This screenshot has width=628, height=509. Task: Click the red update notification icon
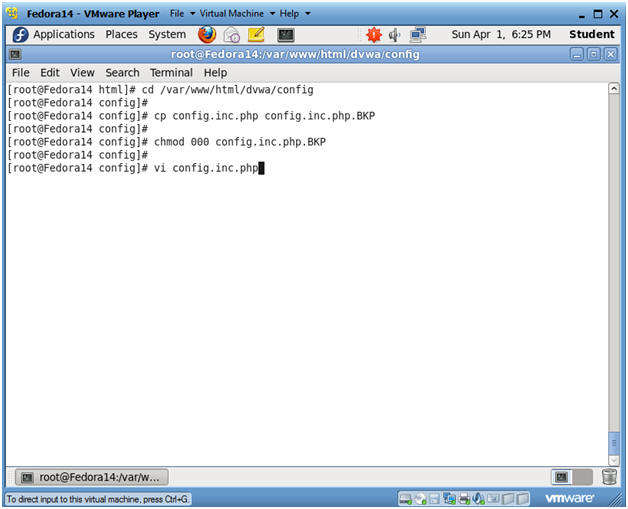[x=374, y=35]
